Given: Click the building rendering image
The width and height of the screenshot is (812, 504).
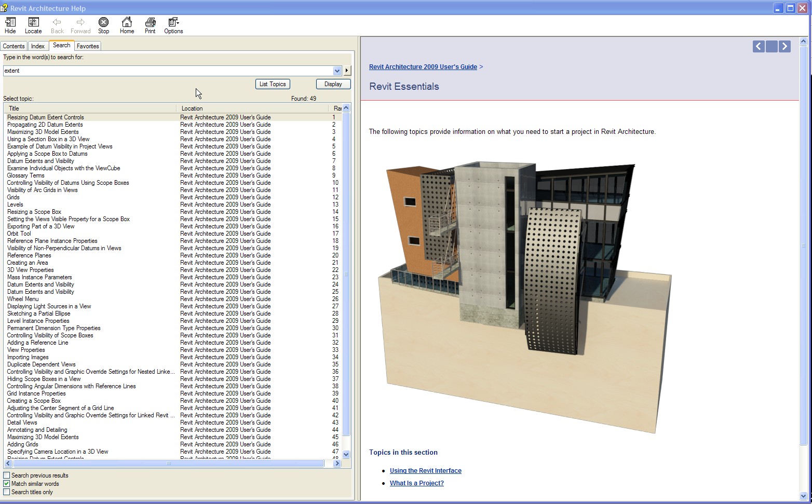Looking at the screenshot, I should coord(524,297).
